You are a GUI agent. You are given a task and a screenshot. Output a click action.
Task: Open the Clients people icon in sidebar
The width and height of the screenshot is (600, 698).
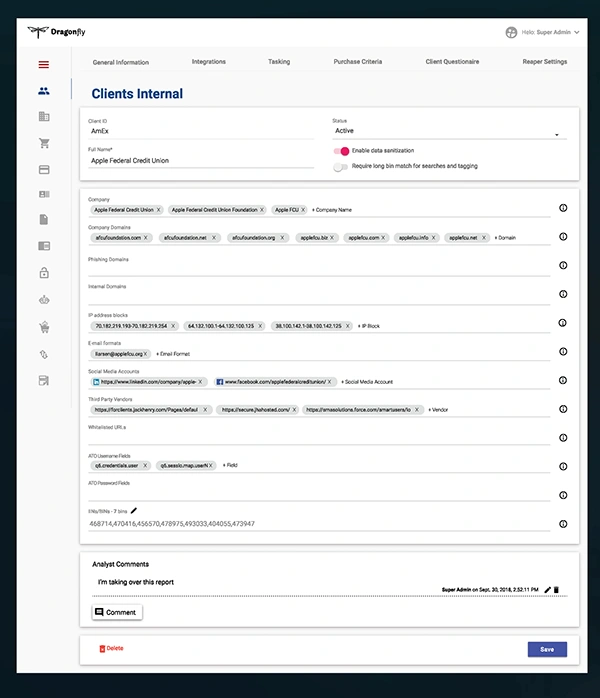pos(44,91)
